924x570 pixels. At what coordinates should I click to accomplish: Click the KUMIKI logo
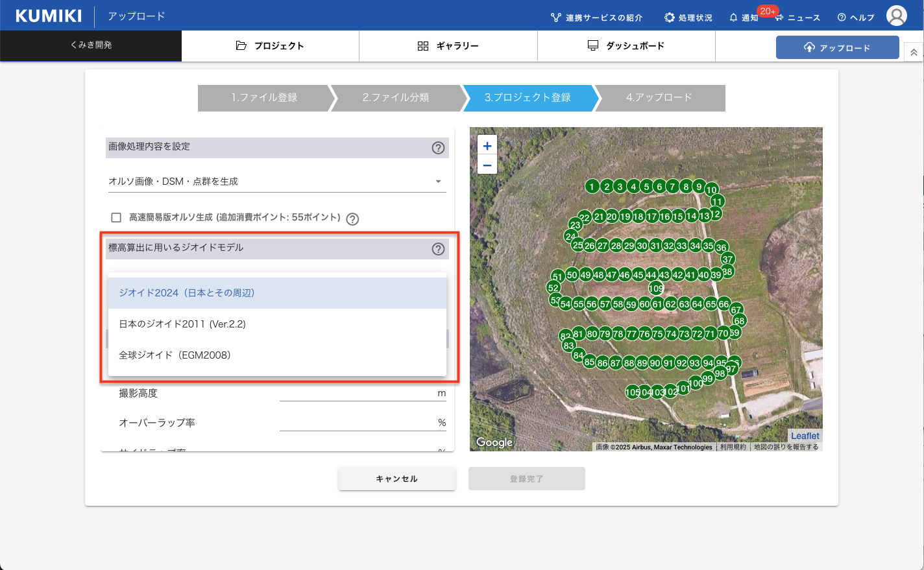(49, 16)
